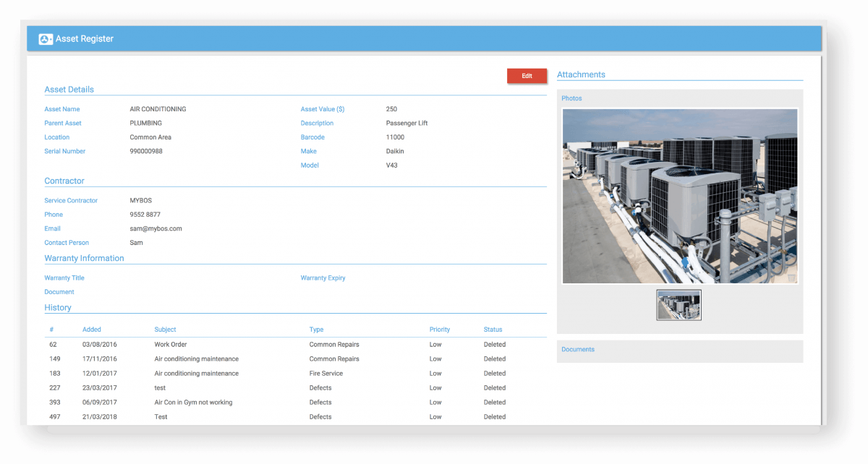Screen dimensions: 868x464
Task: Click the Asset Value 250
Action: [391, 109]
